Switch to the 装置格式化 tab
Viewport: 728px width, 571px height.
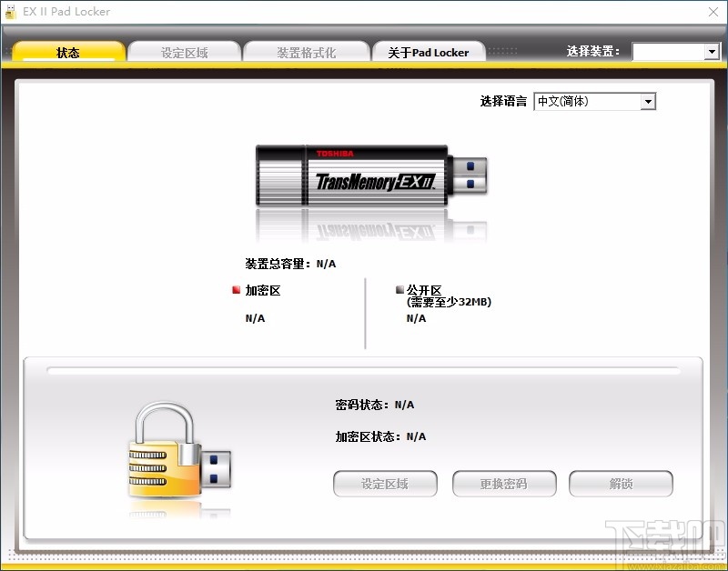pyautogui.click(x=307, y=52)
